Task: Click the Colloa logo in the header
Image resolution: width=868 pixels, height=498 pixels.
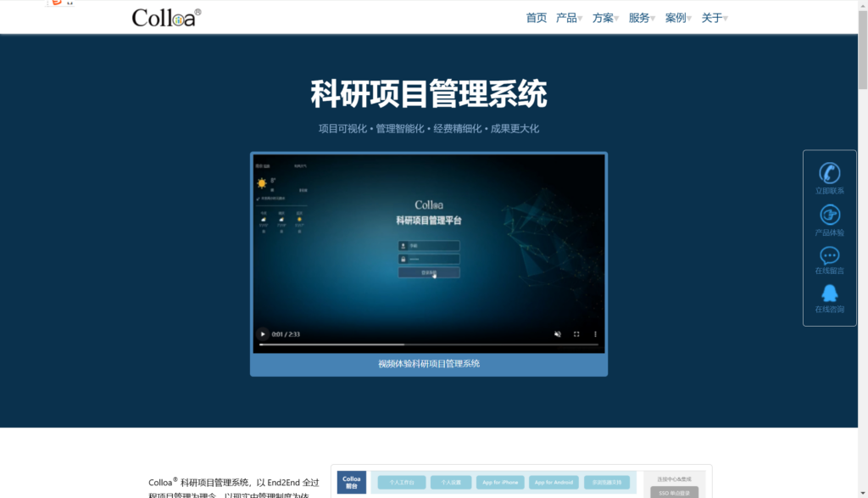Action: tap(166, 17)
